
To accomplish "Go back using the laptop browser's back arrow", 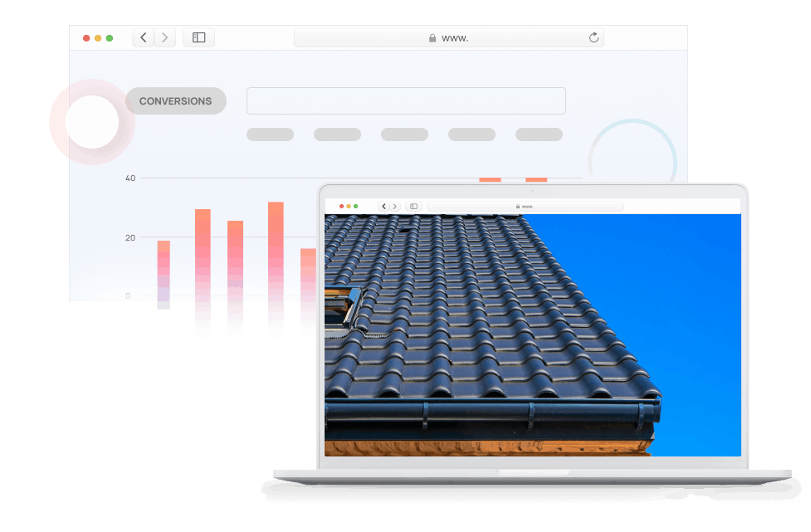I will [x=384, y=206].
